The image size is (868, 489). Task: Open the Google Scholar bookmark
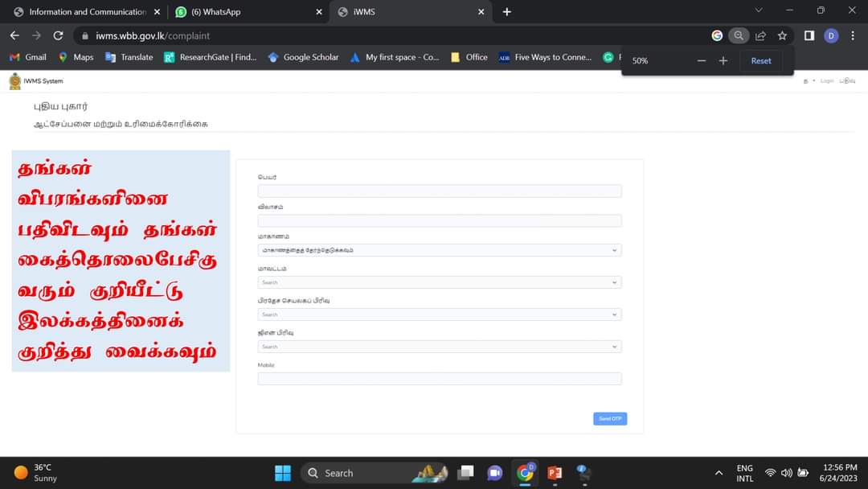[x=303, y=57]
